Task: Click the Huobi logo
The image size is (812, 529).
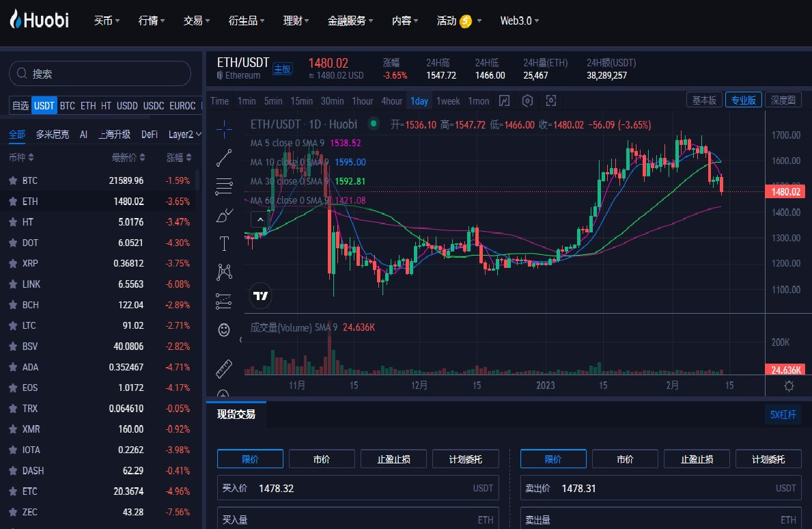Action: coord(40,20)
